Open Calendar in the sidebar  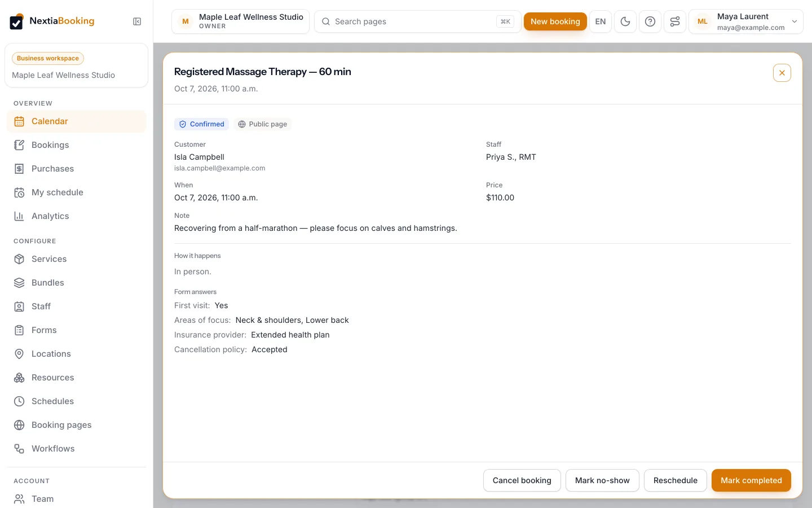(x=77, y=121)
